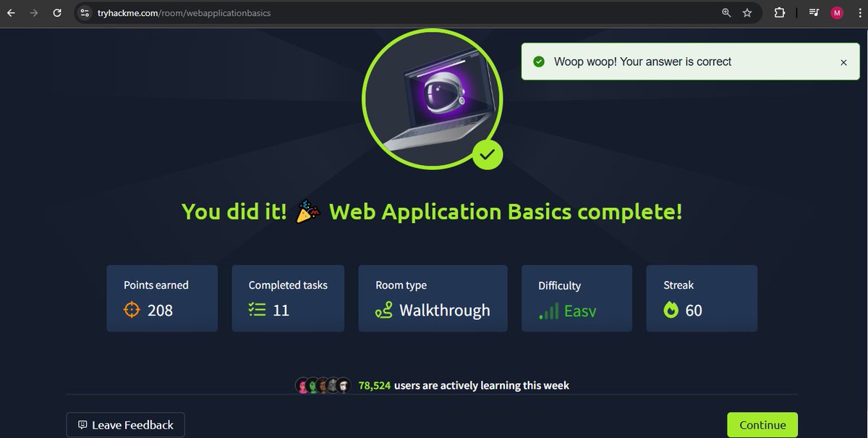
Task: Reload the TryHackMe page
Action: [x=56, y=13]
